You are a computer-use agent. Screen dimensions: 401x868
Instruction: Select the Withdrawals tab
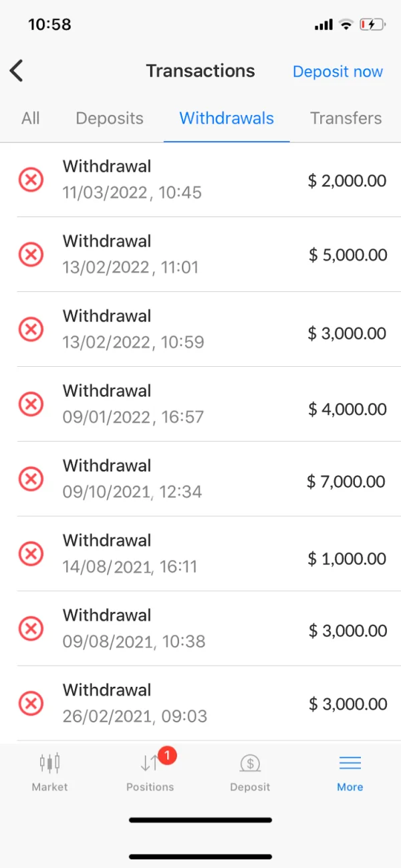click(227, 118)
